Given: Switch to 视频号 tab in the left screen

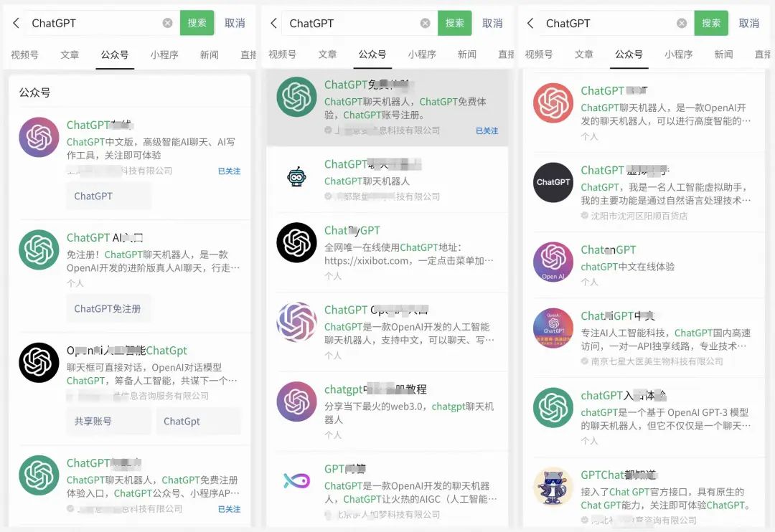Looking at the screenshot, I should pyautogui.click(x=24, y=54).
